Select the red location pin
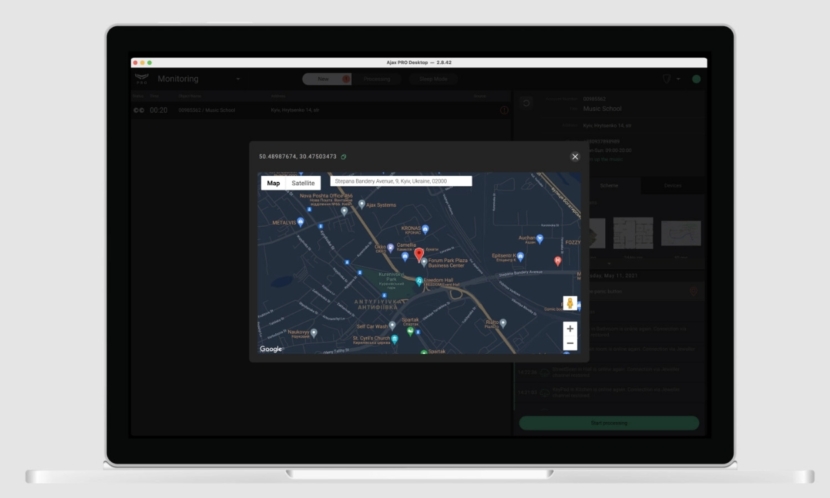This screenshot has width=830, height=498. click(x=419, y=255)
